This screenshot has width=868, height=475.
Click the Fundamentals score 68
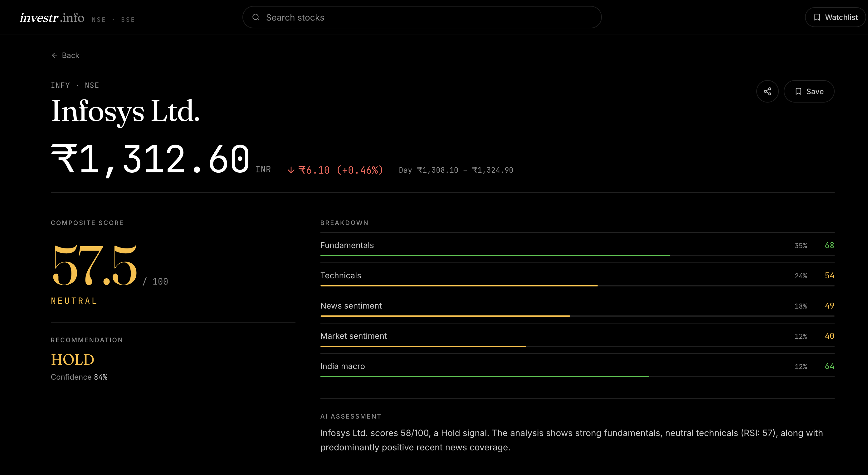point(829,245)
